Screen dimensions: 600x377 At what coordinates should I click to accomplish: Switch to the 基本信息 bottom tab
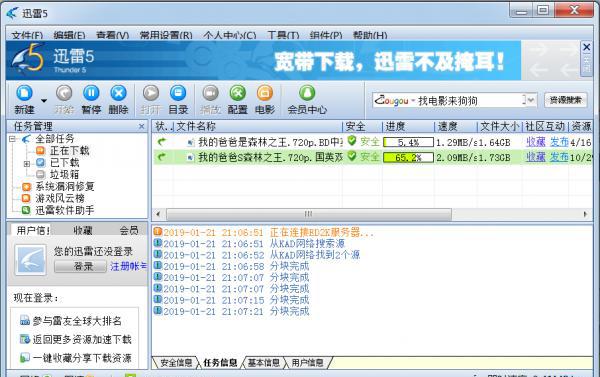(264, 362)
